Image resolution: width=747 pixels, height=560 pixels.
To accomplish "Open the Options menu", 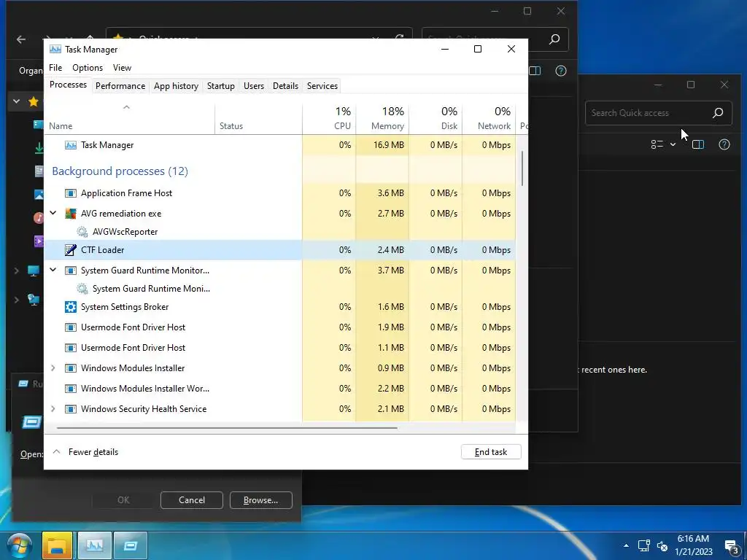I will (x=88, y=68).
